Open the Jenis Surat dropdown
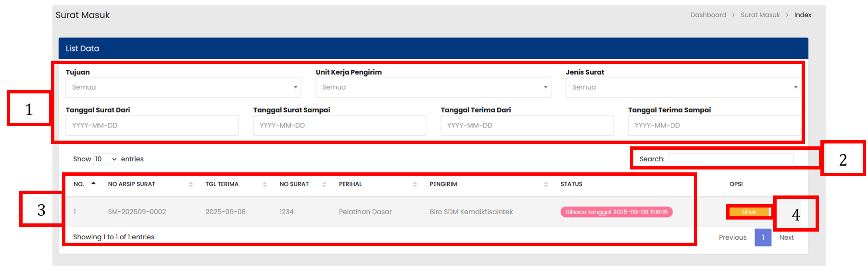This screenshot has height=273, width=868. 682,88
